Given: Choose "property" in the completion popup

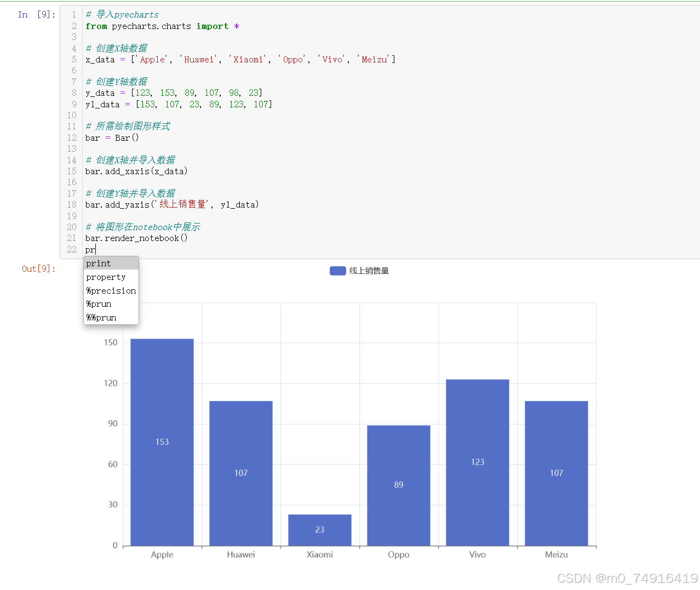Looking at the screenshot, I should 105,277.
